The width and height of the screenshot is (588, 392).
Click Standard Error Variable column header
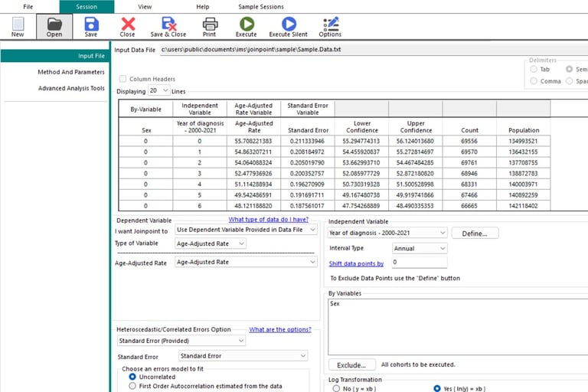click(308, 109)
